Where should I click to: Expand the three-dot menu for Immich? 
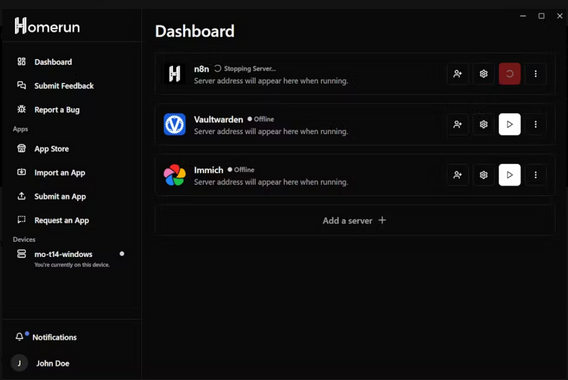click(535, 175)
